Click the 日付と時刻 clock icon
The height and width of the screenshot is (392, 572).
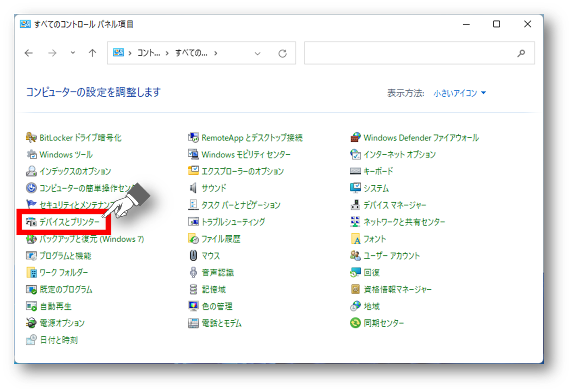click(x=31, y=340)
